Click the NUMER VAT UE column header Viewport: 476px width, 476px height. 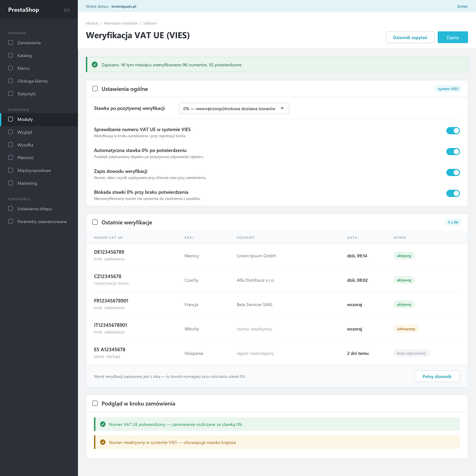click(108, 238)
